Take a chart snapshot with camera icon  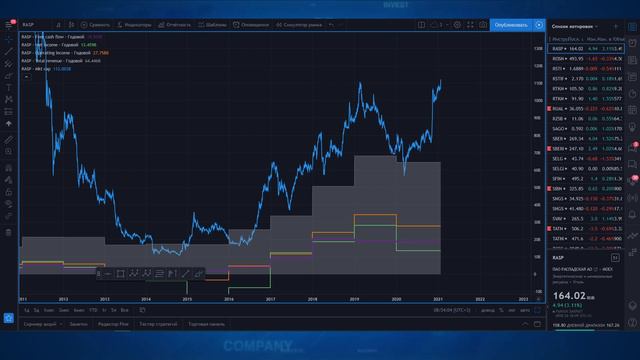(483, 25)
